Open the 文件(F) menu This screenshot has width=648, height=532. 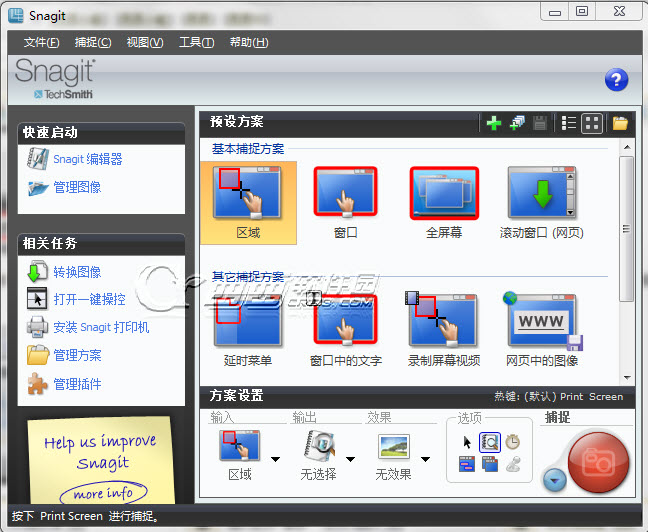pyautogui.click(x=41, y=42)
